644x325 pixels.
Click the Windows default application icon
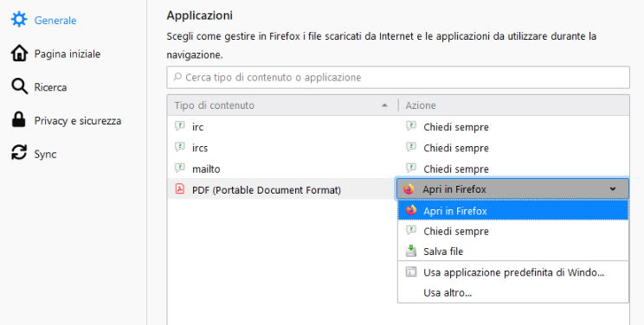click(411, 271)
